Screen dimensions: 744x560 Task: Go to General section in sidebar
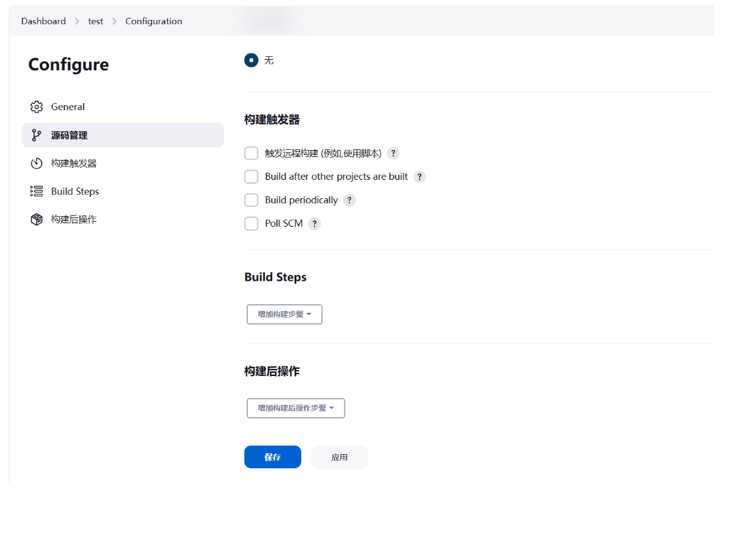(122, 107)
